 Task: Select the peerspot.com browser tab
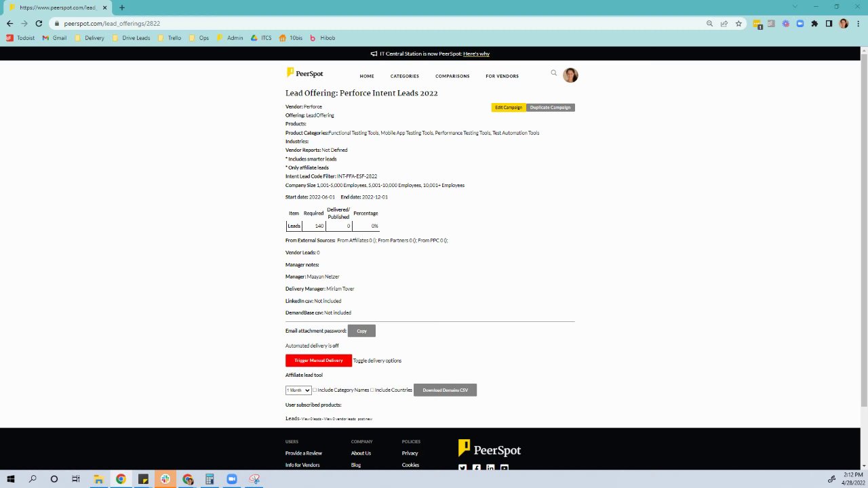pyautogui.click(x=57, y=7)
